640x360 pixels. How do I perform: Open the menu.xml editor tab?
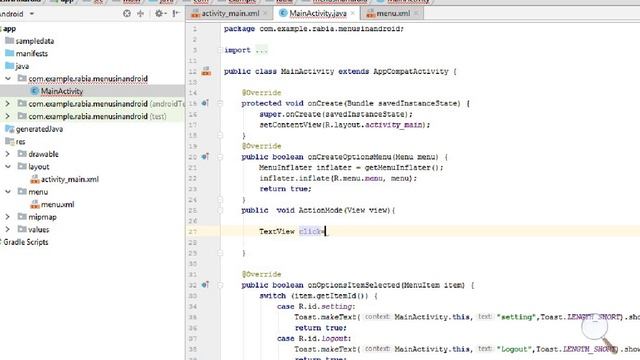(x=393, y=13)
